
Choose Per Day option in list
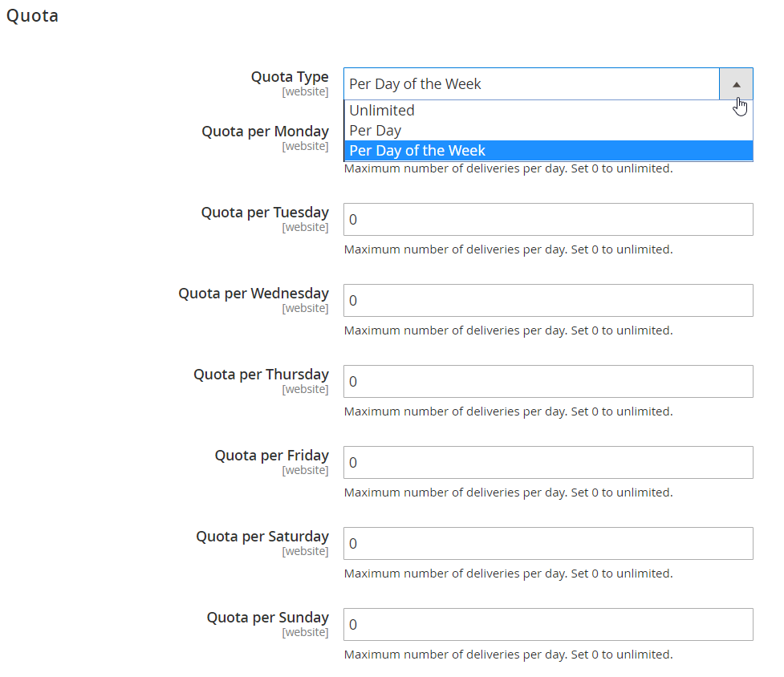click(549, 131)
